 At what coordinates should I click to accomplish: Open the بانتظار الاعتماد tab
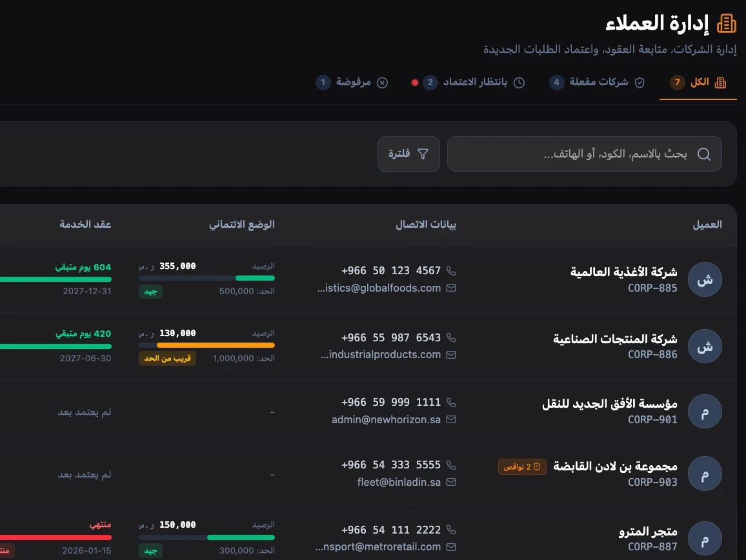pos(469,83)
